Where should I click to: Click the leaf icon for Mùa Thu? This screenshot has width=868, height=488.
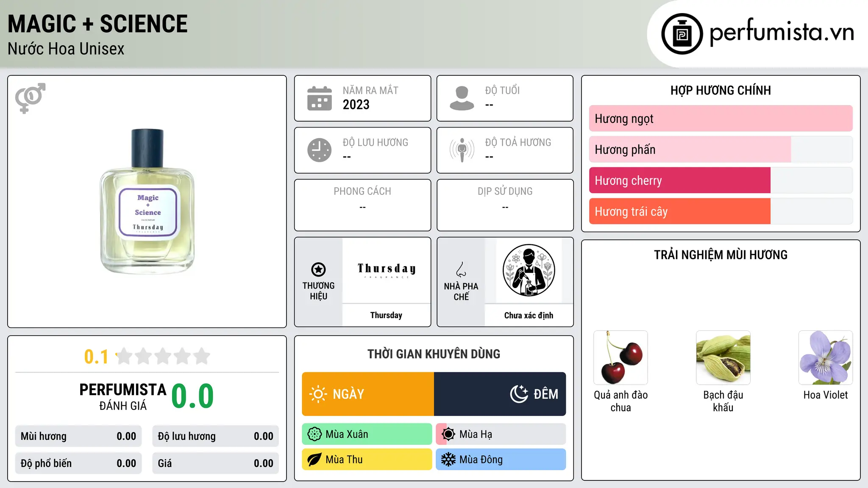[x=314, y=460]
